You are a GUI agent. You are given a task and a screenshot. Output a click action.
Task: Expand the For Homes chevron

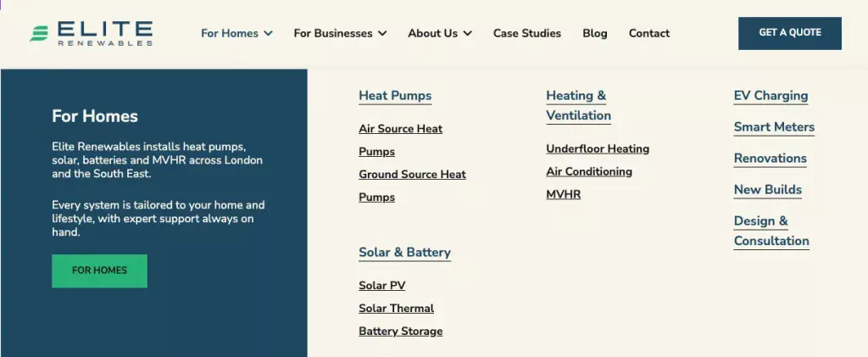pos(269,33)
